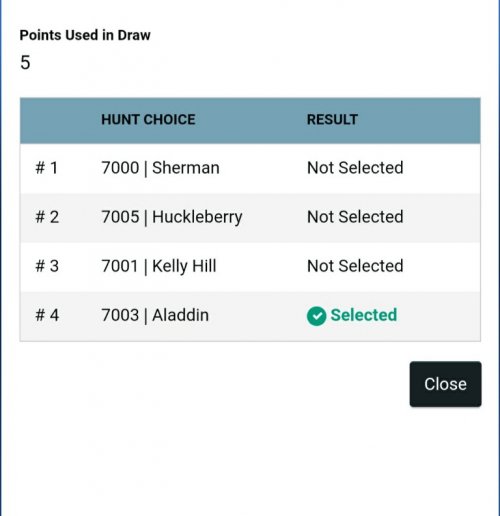This screenshot has width=500, height=516.
Task: Click the RESULT column header
Action: click(332, 120)
